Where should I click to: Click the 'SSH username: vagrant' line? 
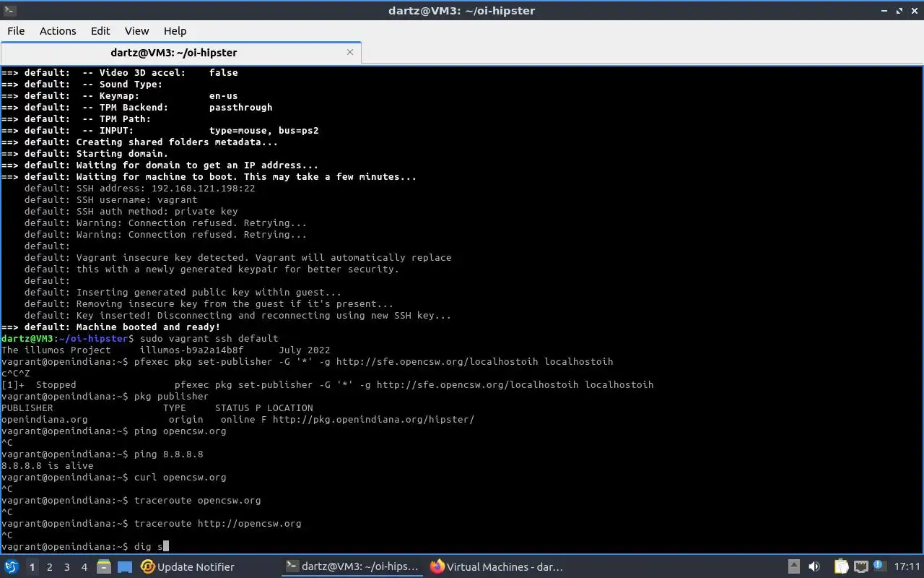pyautogui.click(x=110, y=199)
